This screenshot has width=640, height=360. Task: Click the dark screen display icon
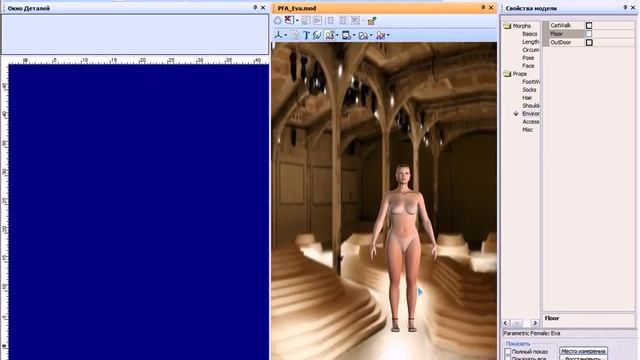[x=346, y=35]
